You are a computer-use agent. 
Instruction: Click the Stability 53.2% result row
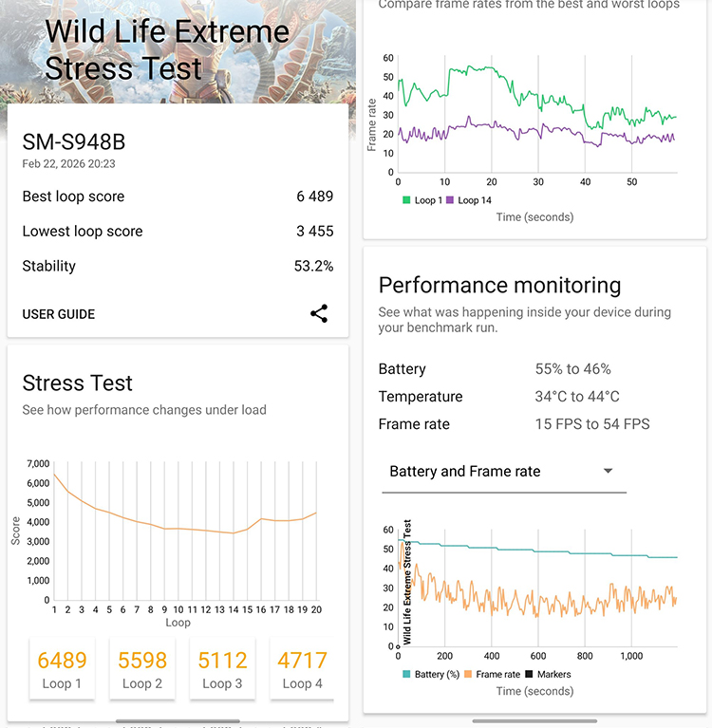[x=178, y=266]
